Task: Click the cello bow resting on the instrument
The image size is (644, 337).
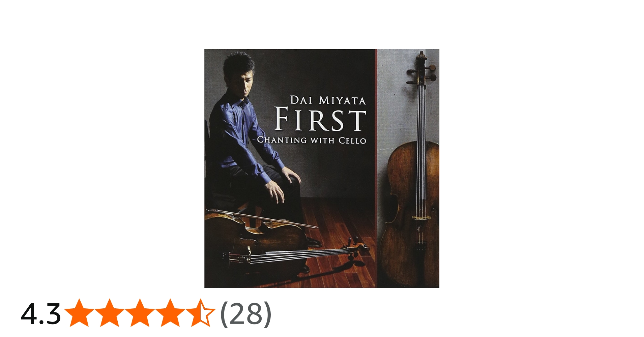Action: 262,218
